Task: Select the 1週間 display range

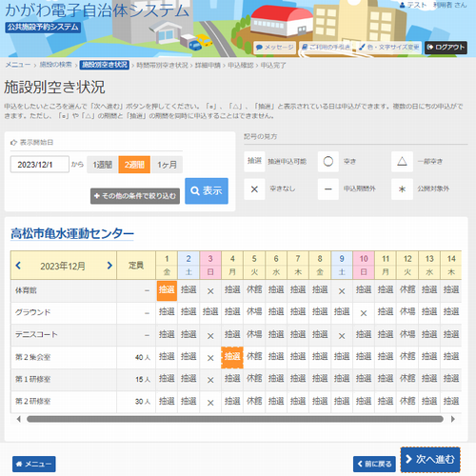Action: tap(103, 165)
